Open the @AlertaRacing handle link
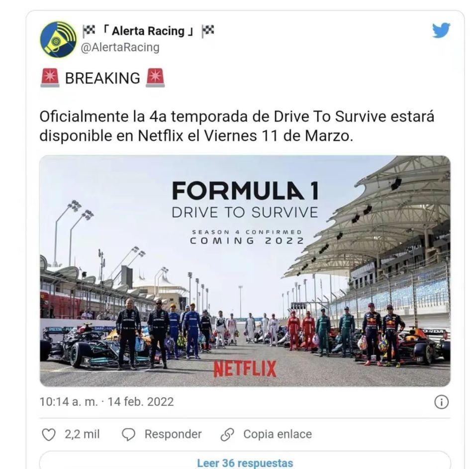476x469 pixels. click(x=120, y=48)
